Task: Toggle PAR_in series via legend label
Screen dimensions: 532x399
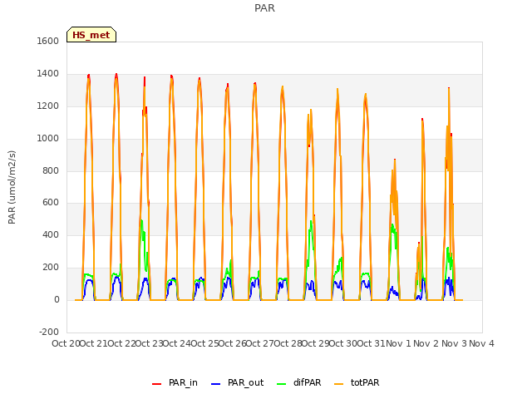Action: [x=183, y=382]
